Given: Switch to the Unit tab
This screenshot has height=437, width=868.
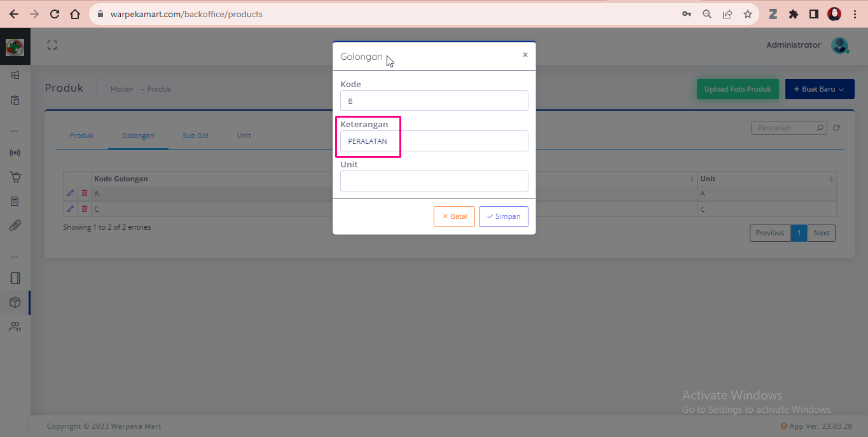Looking at the screenshot, I should pos(244,135).
